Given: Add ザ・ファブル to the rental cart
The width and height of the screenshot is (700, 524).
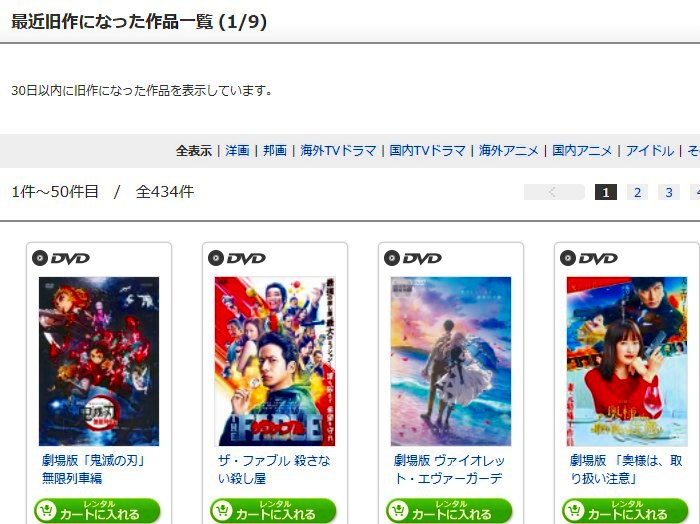Looking at the screenshot, I should [x=273, y=511].
